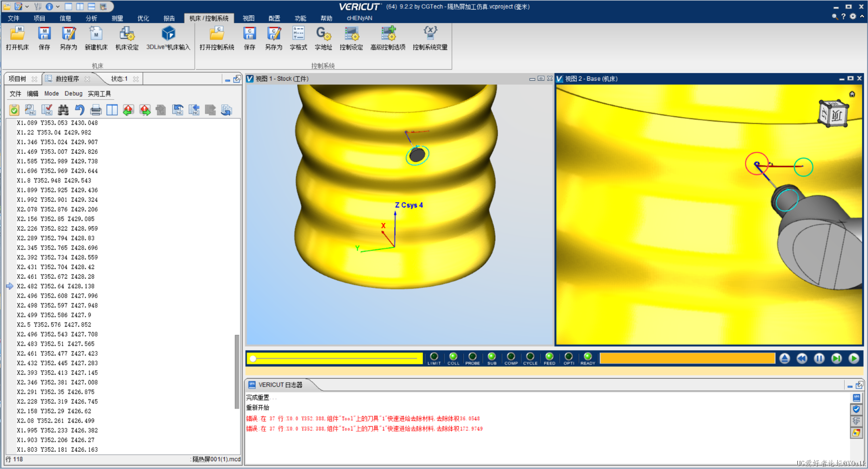Save machine using 保存 in 机床 group
Image resolution: width=868 pixels, height=469 pixels.
click(x=44, y=38)
